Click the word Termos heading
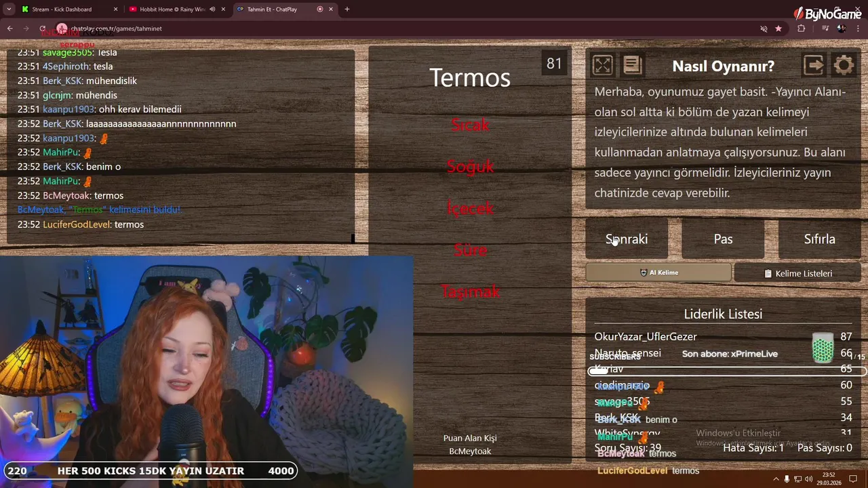 coord(470,78)
